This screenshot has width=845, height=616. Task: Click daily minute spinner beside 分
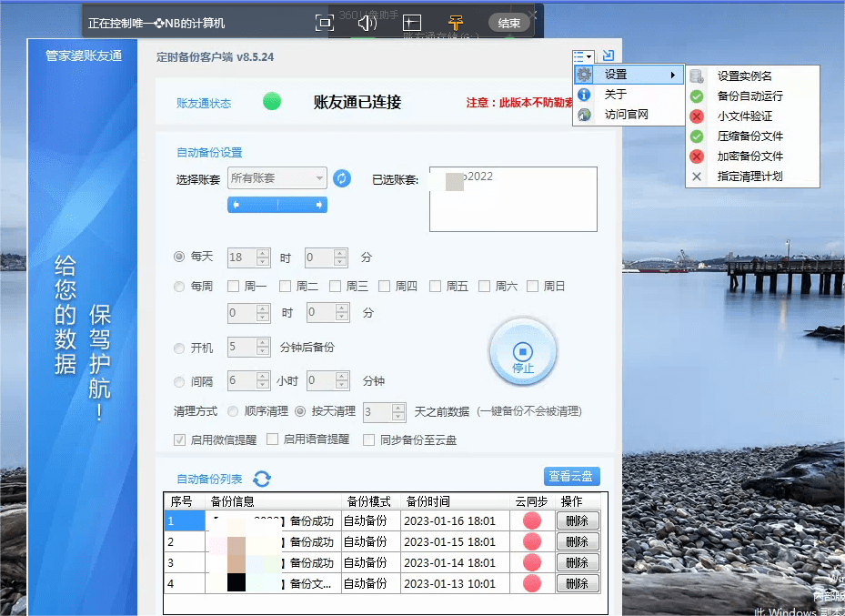click(326, 258)
